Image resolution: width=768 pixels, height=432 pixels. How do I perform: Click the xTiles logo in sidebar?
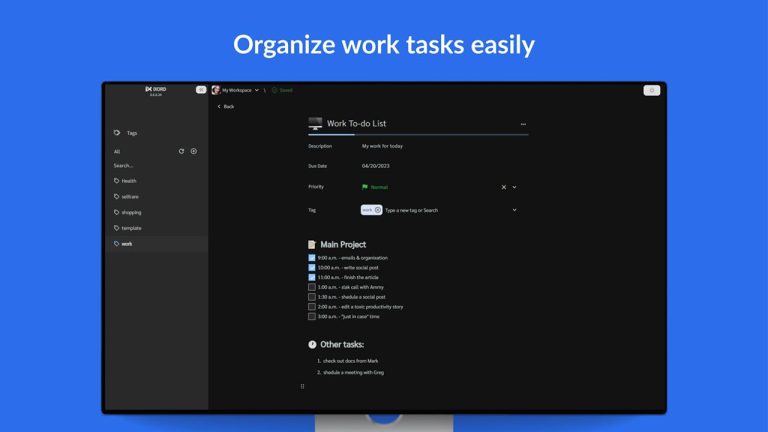(156, 91)
